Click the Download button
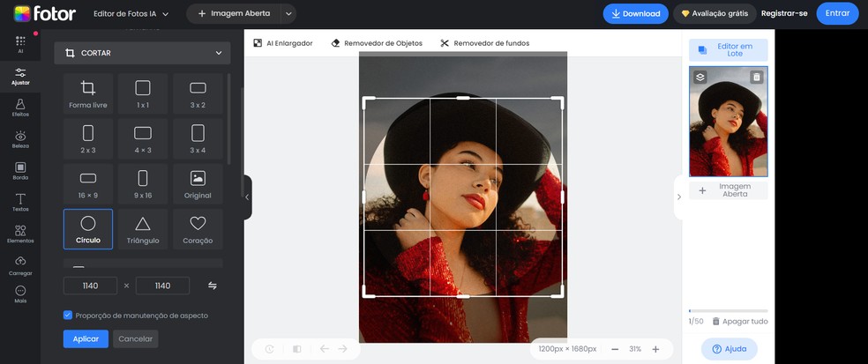Viewport: 868px width, 364px height. click(635, 14)
